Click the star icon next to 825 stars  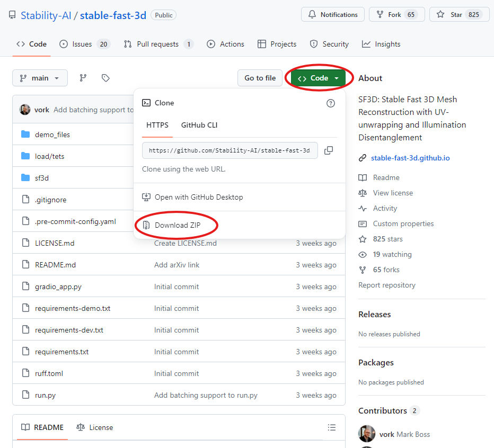click(x=363, y=239)
